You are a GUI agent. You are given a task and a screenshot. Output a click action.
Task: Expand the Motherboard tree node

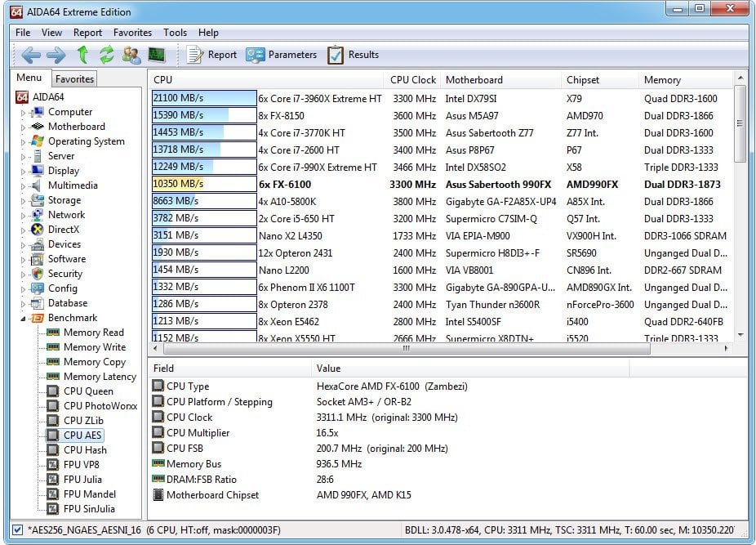24,127
